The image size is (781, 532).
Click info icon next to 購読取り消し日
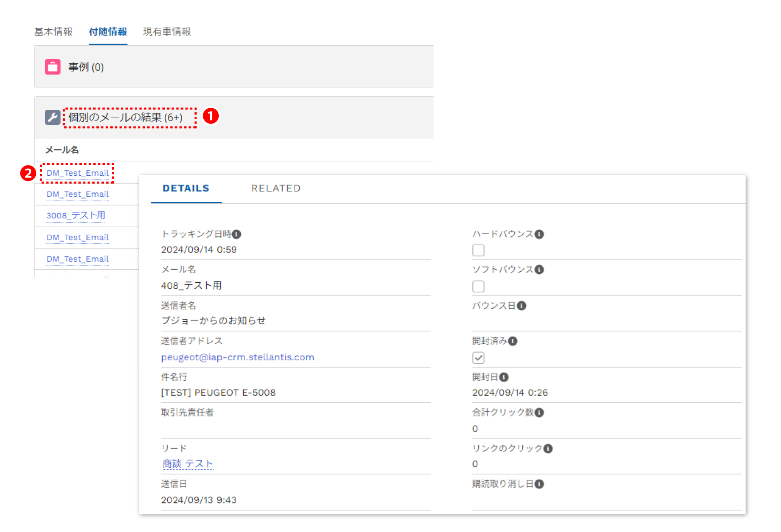[x=539, y=484]
